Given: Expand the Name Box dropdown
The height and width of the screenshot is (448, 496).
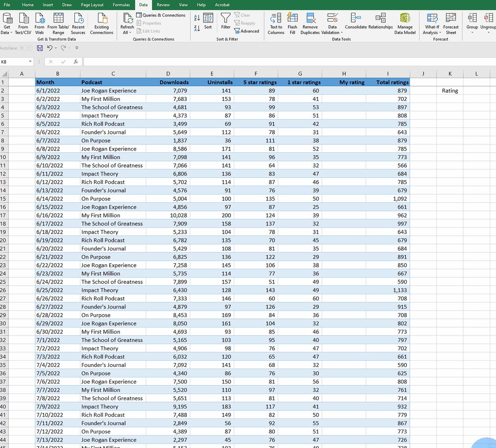Looking at the screenshot, I should point(30,62).
